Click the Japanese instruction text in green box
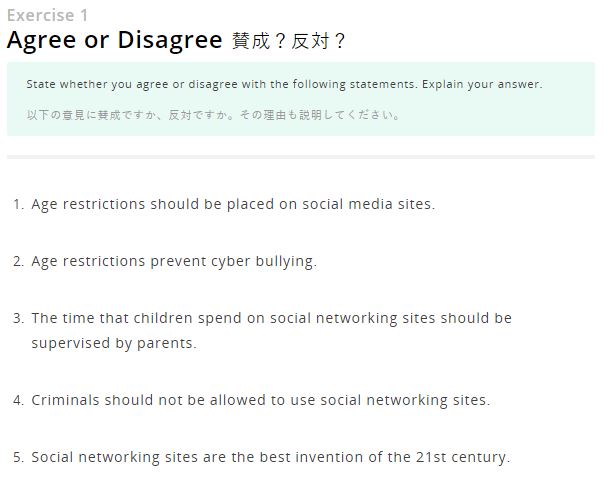This screenshot has height=485, width=607. click(213, 115)
